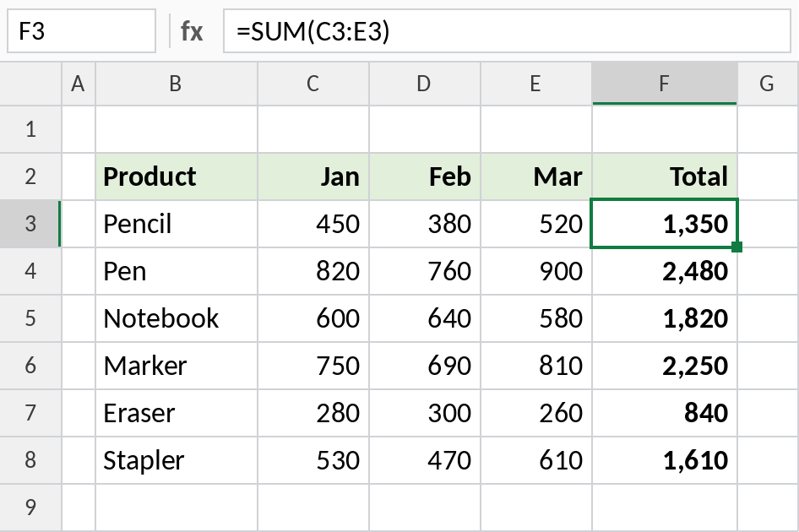The height and width of the screenshot is (532, 799).
Task: Select column G header
Action: coord(768,84)
